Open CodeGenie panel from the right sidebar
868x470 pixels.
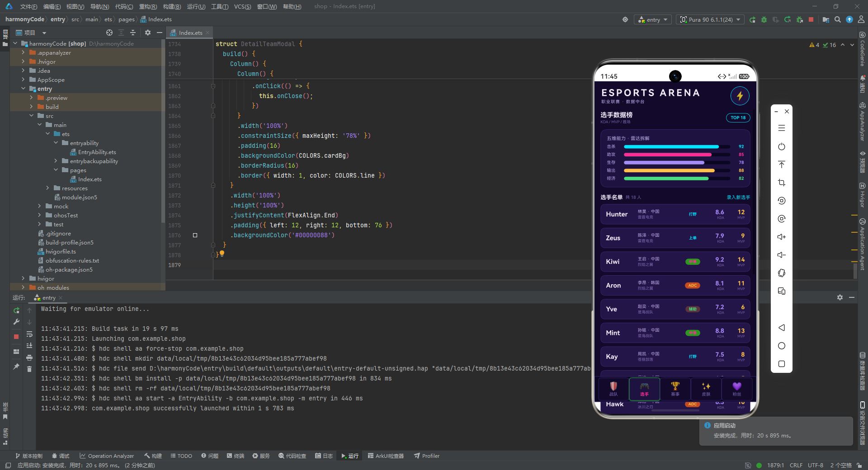863,50
